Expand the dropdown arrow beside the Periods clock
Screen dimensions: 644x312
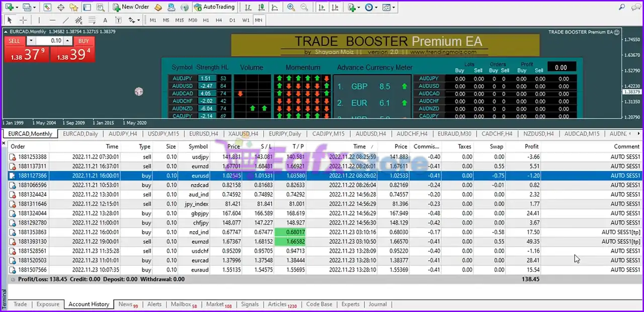click(376, 8)
